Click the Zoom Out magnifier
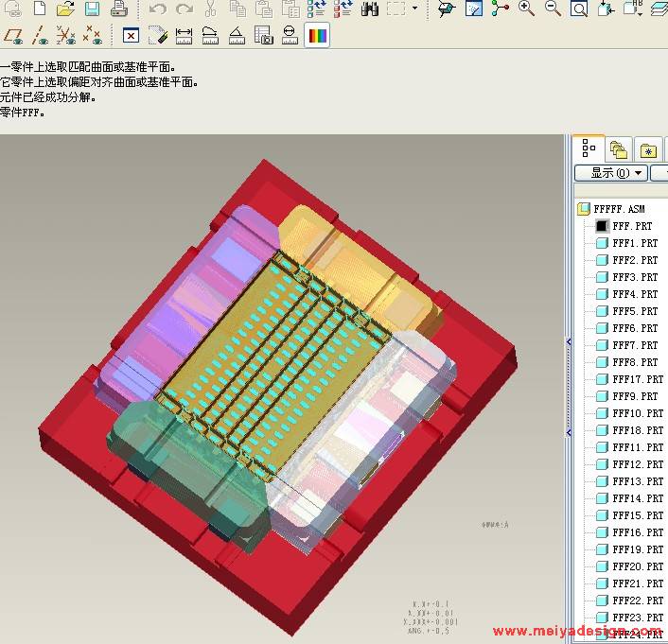Screen dimensions: 668x644 [553, 9]
